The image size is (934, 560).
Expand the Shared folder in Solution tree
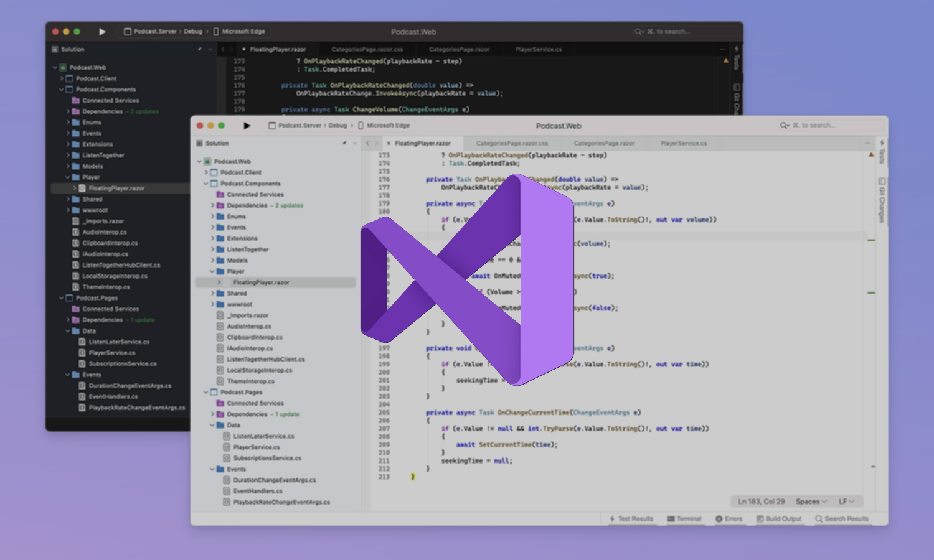click(214, 293)
